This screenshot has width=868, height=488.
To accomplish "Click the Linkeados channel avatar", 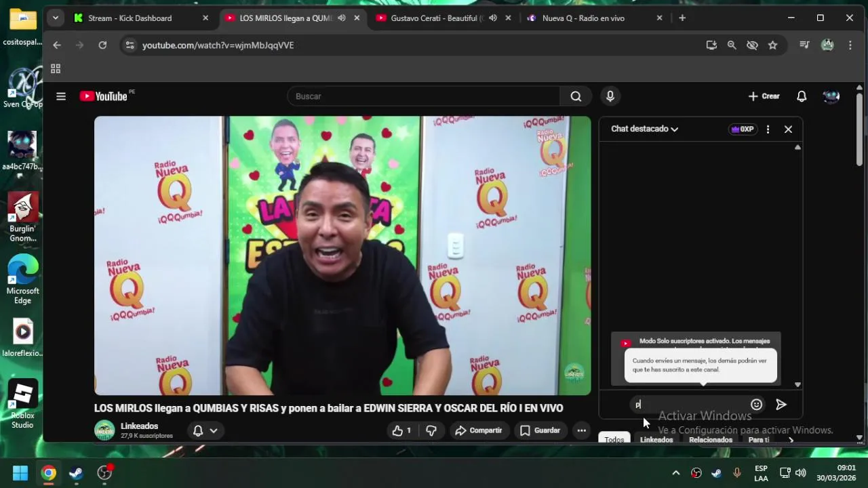I will (104, 430).
